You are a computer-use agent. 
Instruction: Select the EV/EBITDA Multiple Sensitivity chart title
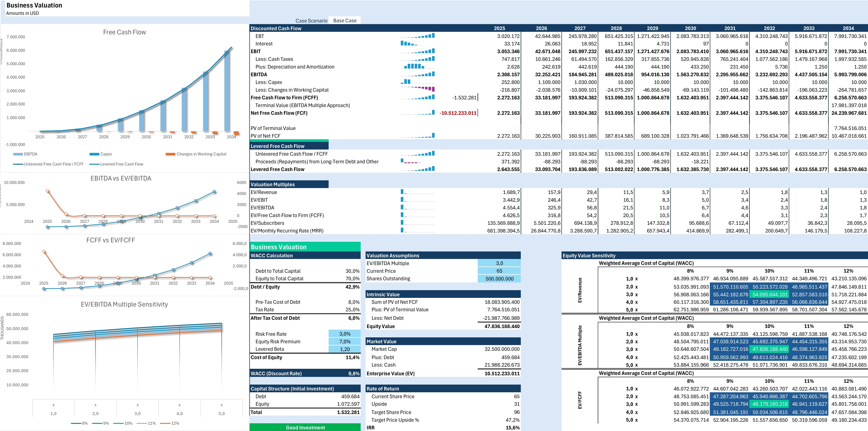tap(124, 304)
